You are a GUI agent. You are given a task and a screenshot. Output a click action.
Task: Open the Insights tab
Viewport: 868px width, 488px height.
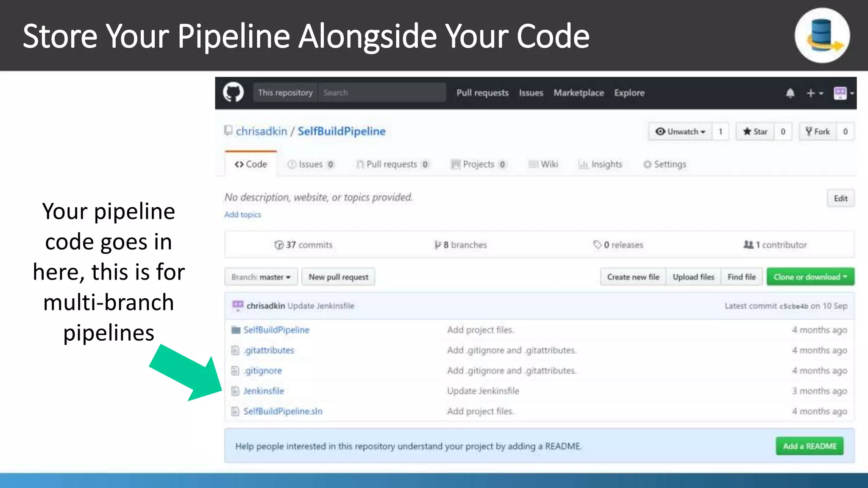click(x=601, y=164)
